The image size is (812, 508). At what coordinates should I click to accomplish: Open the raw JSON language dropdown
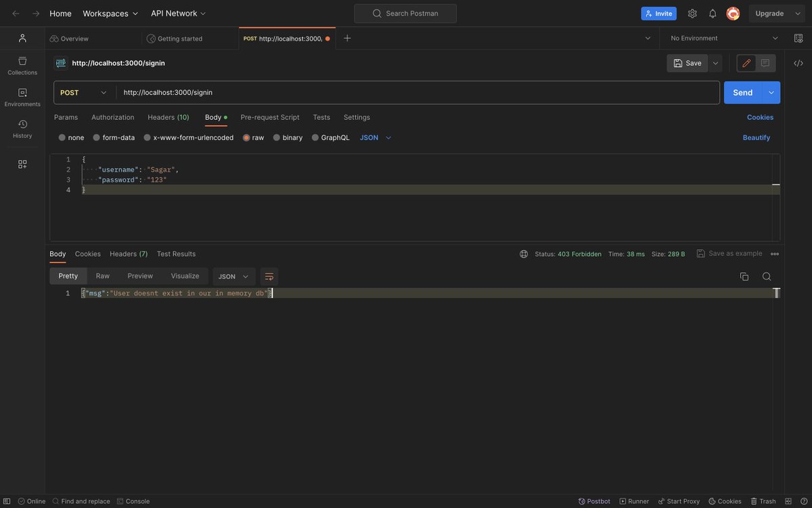[376, 137]
